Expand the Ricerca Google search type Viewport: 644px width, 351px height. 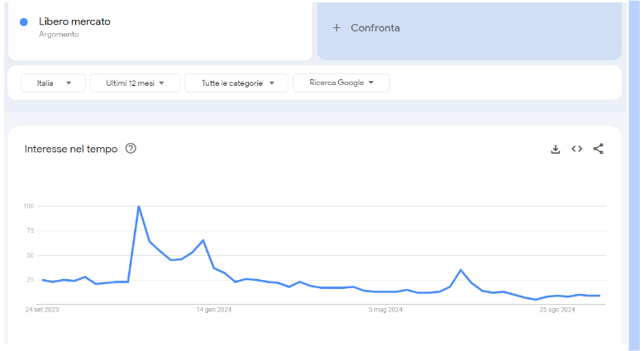point(341,83)
